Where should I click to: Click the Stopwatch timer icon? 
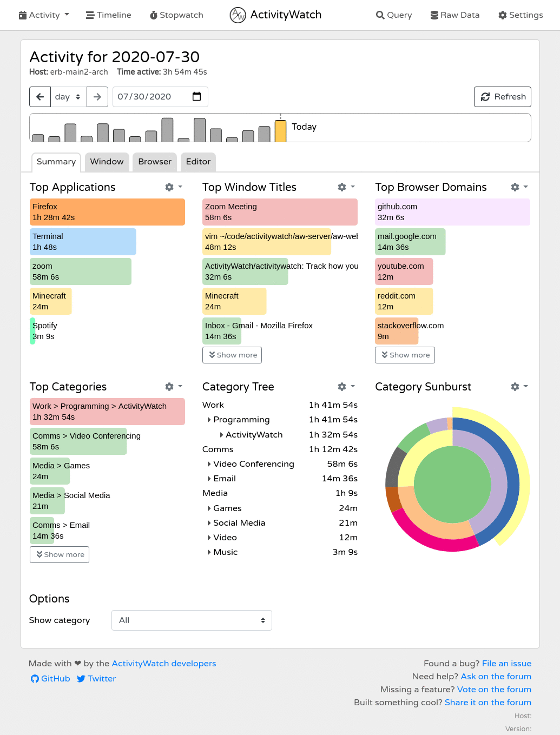[153, 15]
